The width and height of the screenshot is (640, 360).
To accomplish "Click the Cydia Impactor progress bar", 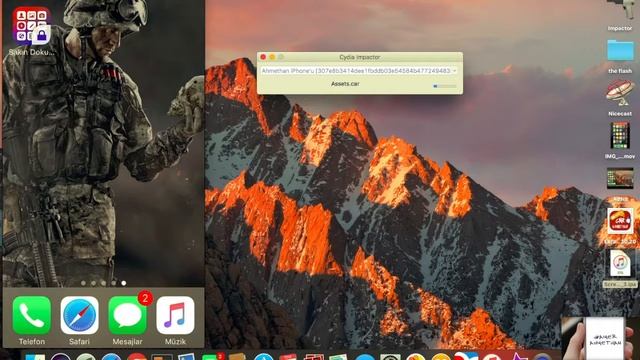I will coord(445,86).
